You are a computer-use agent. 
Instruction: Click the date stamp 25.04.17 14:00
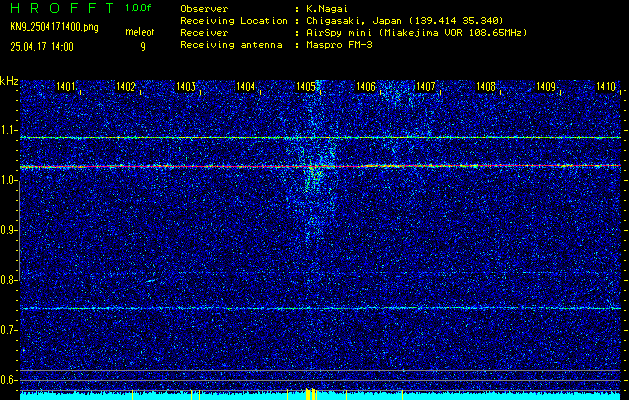click(42, 47)
